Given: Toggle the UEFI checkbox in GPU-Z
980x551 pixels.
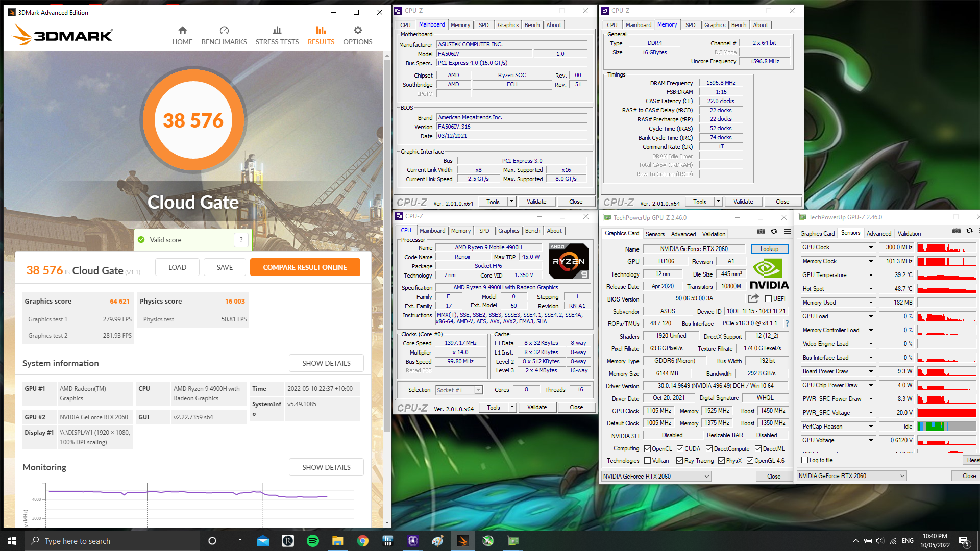Looking at the screenshot, I should (768, 299).
